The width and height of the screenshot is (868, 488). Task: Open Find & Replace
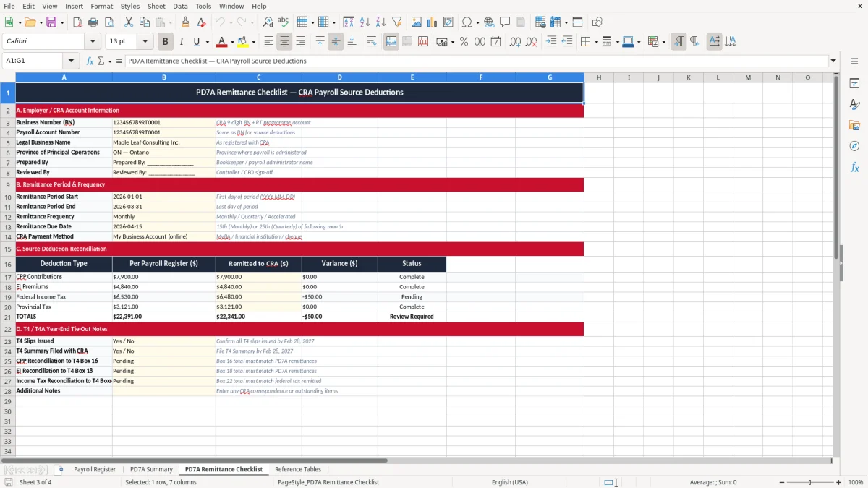pos(268,22)
